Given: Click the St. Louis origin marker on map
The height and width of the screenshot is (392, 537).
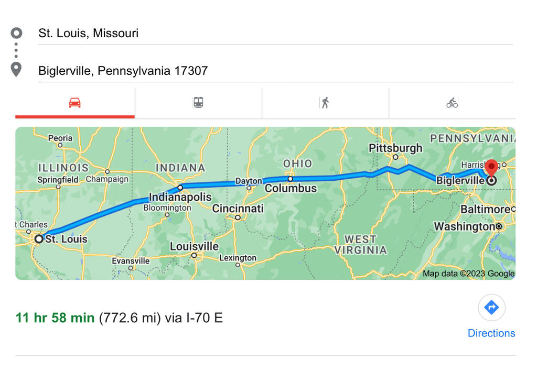Looking at the screenshot, I should [39, 239].
